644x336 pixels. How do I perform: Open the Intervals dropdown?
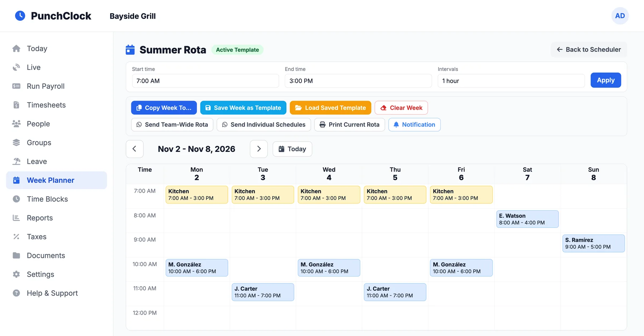click(x=511, y=81)
